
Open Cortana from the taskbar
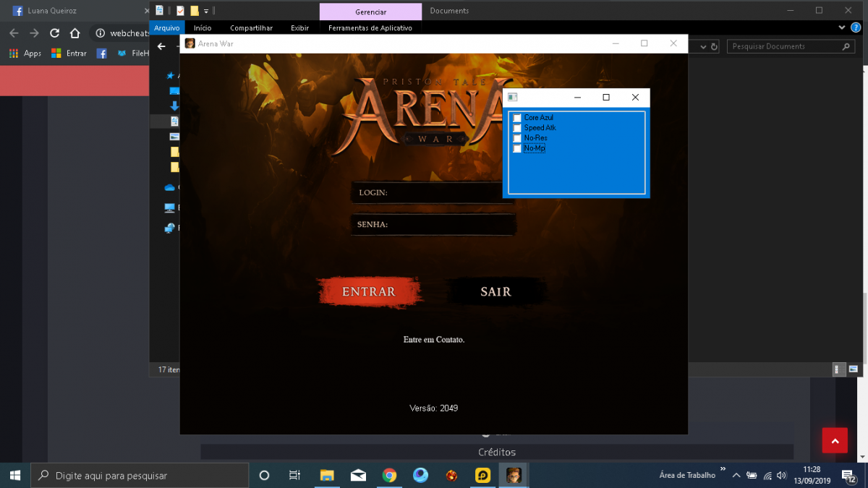[x=264, y=475]
